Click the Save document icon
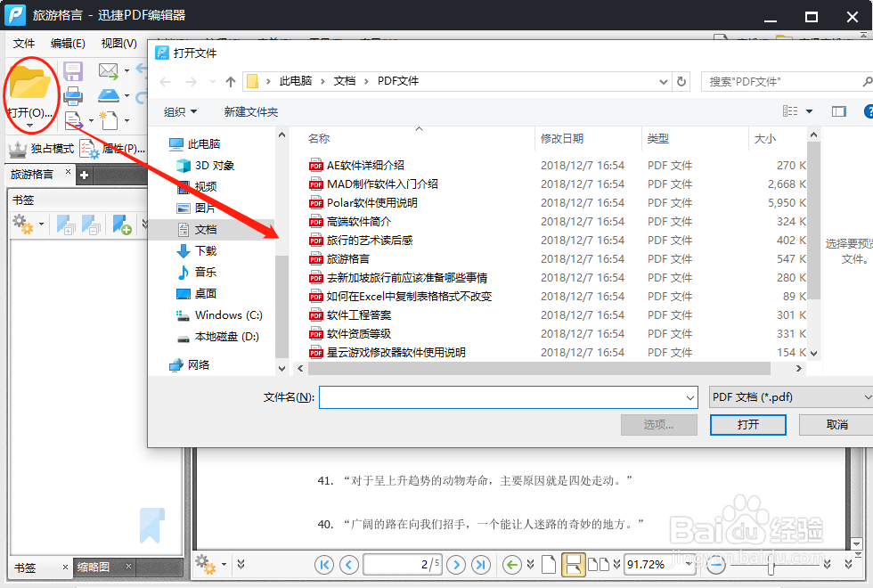Viewport: 873px width, 588px height. tap(73, 70)
